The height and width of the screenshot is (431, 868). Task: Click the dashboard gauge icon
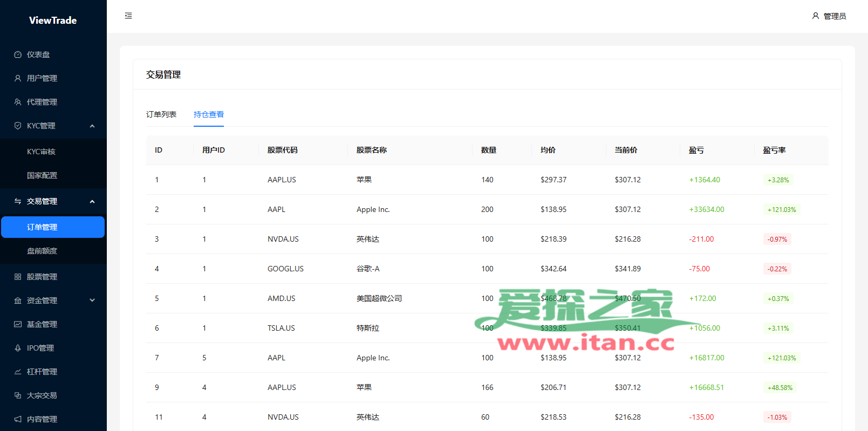coord(18,54)
